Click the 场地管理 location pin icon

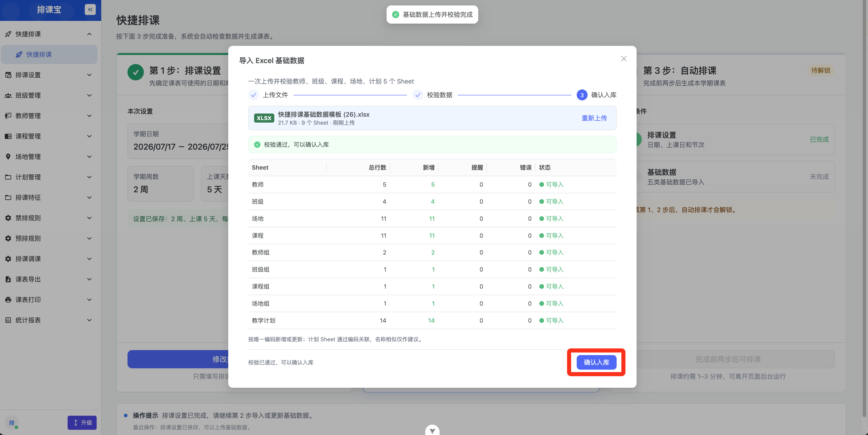pyautogui.click(x=8, y=156)
